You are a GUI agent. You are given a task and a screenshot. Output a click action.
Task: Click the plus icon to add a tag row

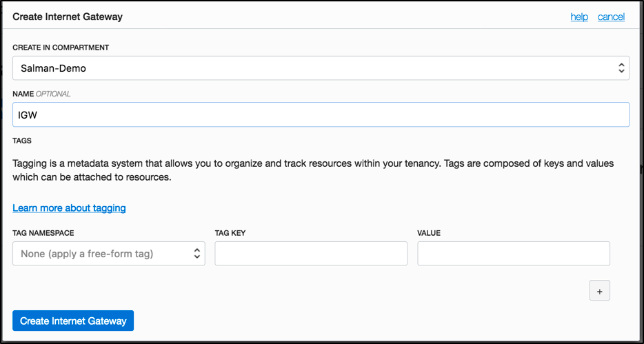click(x=599, y=291)
